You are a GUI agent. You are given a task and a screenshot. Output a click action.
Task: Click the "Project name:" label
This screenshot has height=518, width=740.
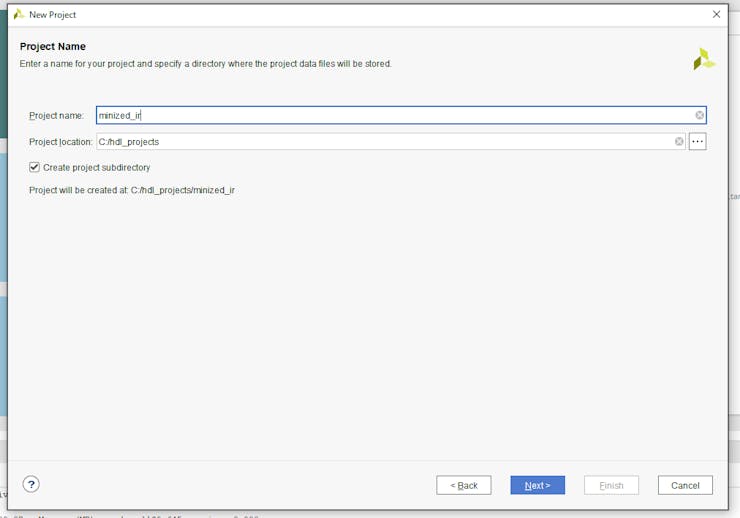point(57,116)
